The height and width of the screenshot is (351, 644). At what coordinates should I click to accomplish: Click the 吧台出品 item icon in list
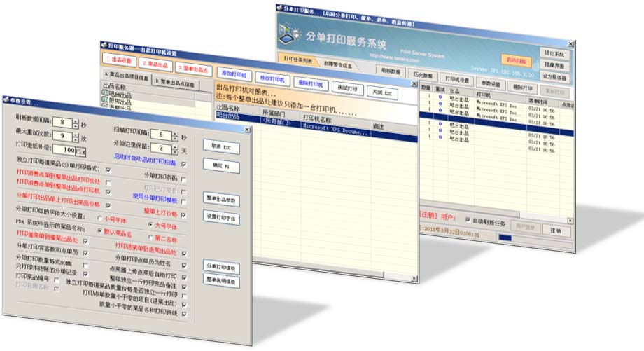(106, 95)
